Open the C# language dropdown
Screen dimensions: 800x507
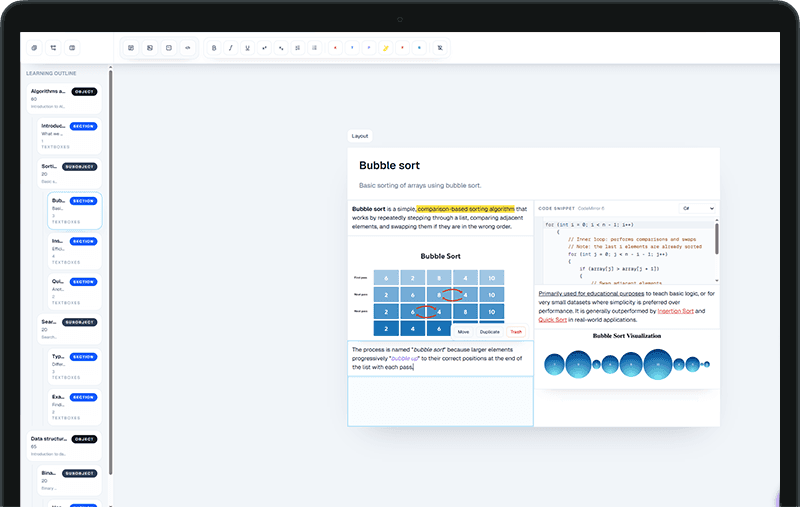697,209
